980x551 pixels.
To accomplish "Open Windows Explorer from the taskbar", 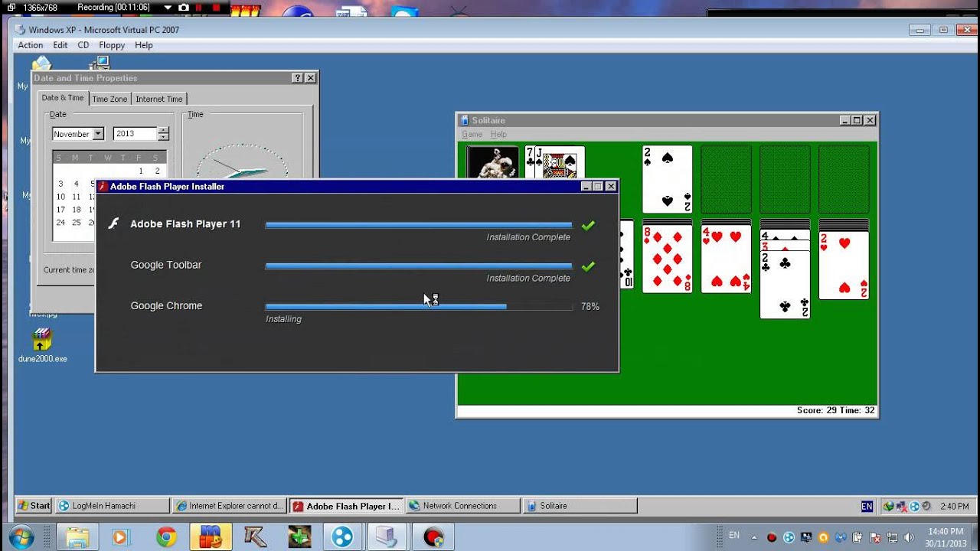I will click(x=77, y=537).
